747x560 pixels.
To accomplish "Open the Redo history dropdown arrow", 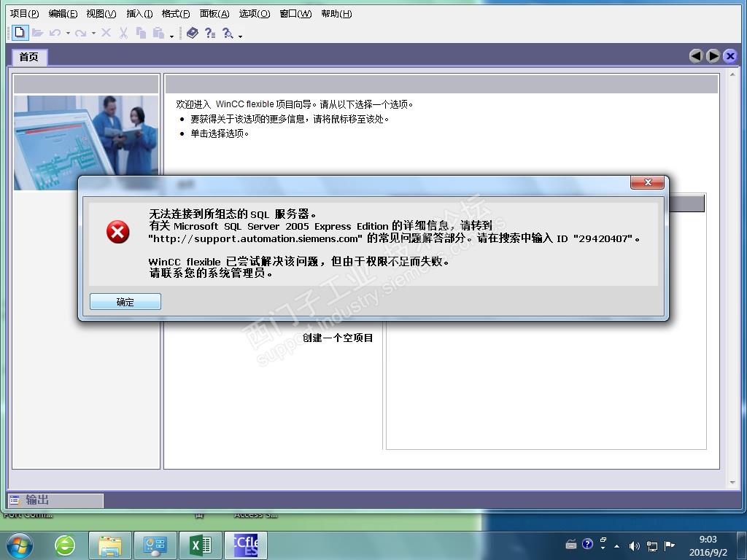I will [x=93, y=34].
